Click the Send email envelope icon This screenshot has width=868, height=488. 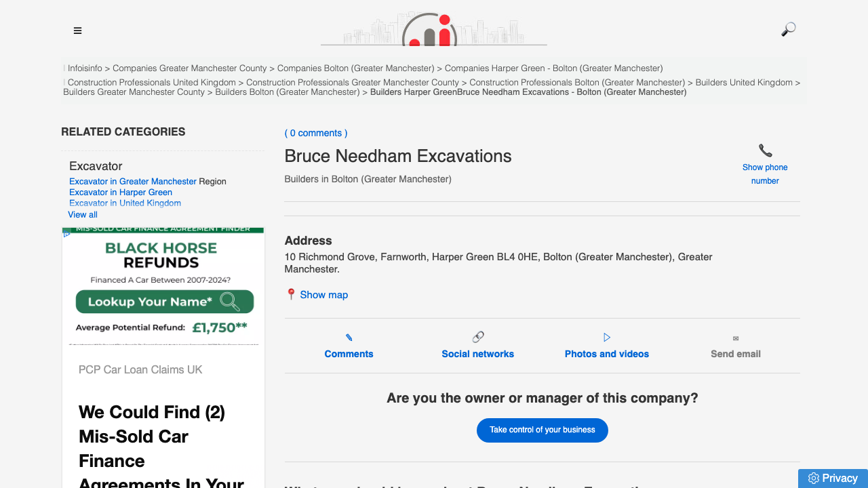tap(735, 337)
